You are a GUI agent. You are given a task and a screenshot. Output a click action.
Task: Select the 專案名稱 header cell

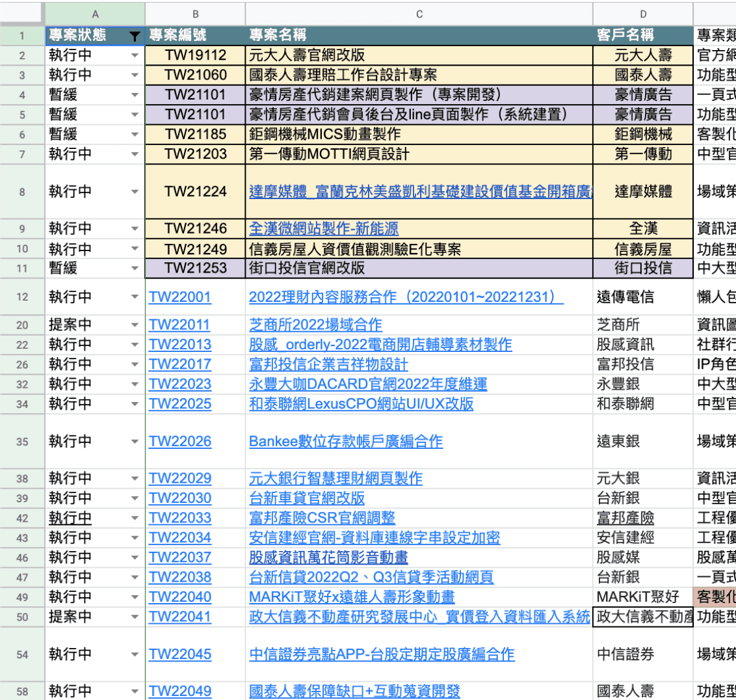[x=419, y=35]
